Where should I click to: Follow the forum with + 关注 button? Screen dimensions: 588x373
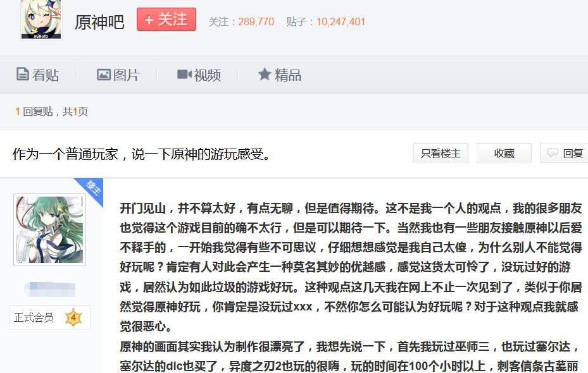[x=166, y=19]
